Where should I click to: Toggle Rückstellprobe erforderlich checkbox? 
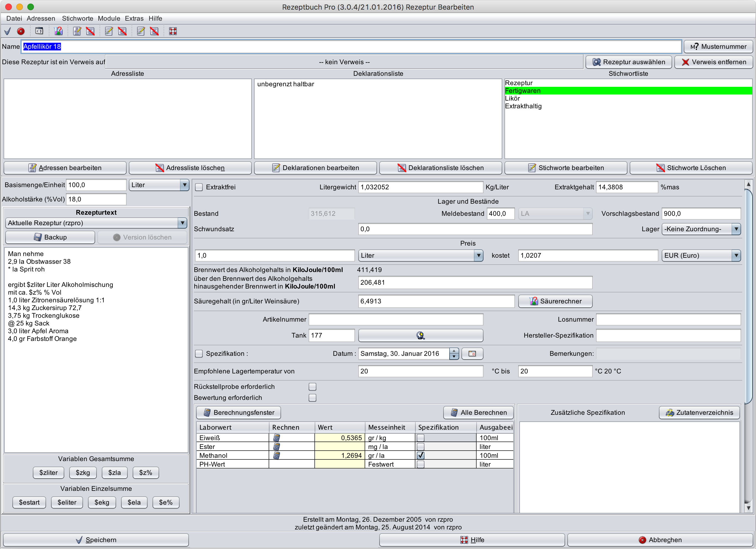click(312, 387)
